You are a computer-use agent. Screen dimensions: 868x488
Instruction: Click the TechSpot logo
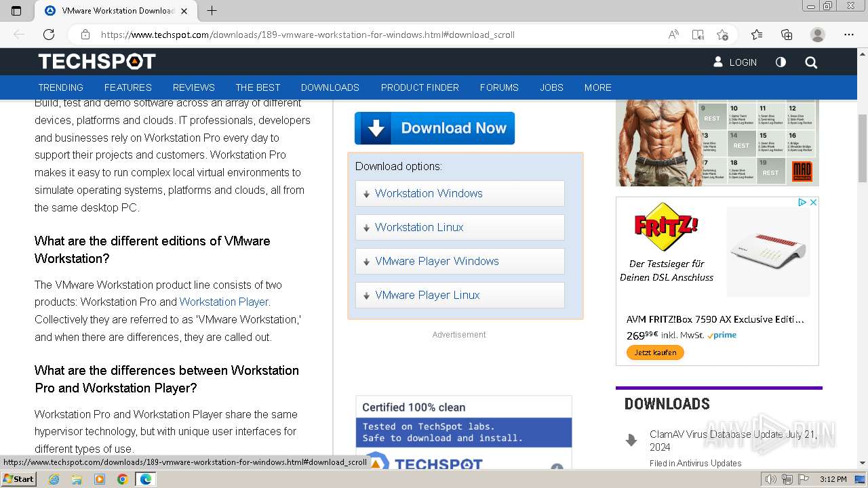97,62
